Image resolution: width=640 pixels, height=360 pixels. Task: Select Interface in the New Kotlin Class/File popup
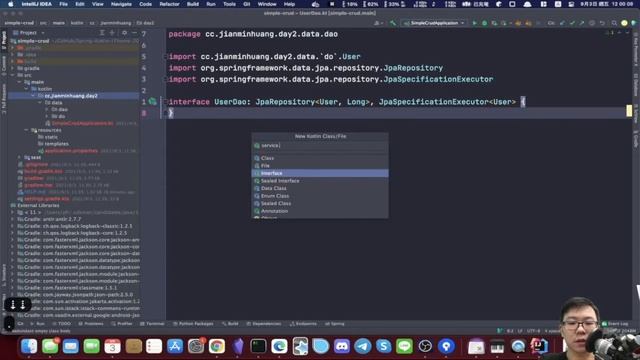(x=320, y=173)
